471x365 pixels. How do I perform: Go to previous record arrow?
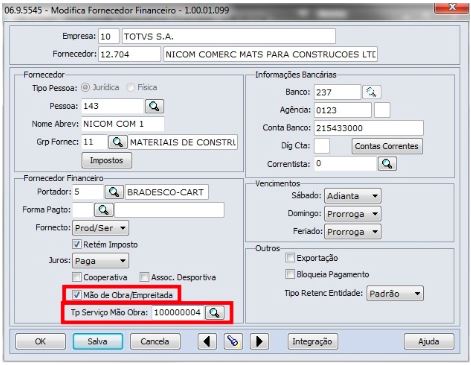point(207,341)
